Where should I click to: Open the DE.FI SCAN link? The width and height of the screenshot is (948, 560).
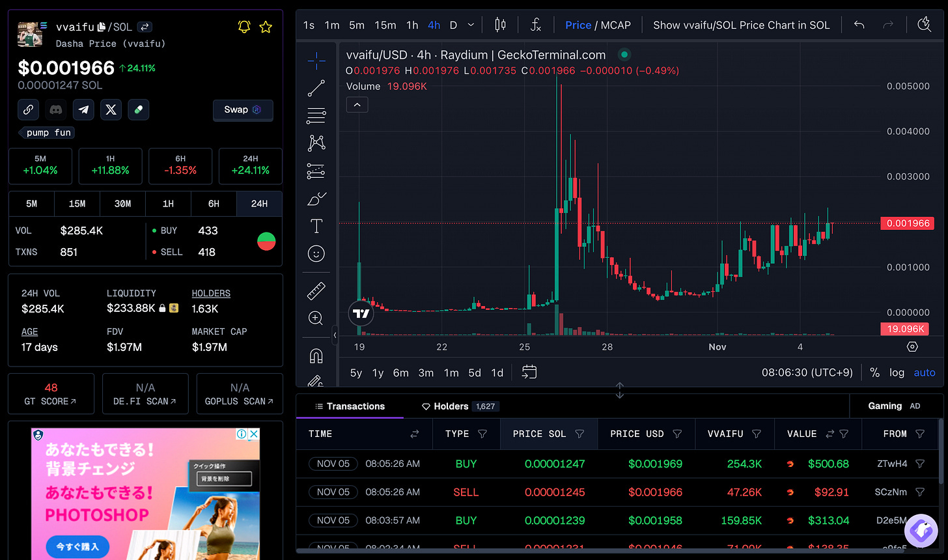click(x=145, y=394)
